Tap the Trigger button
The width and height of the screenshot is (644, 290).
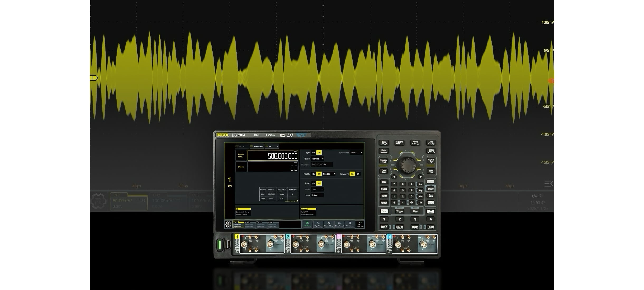coord(400,211)
